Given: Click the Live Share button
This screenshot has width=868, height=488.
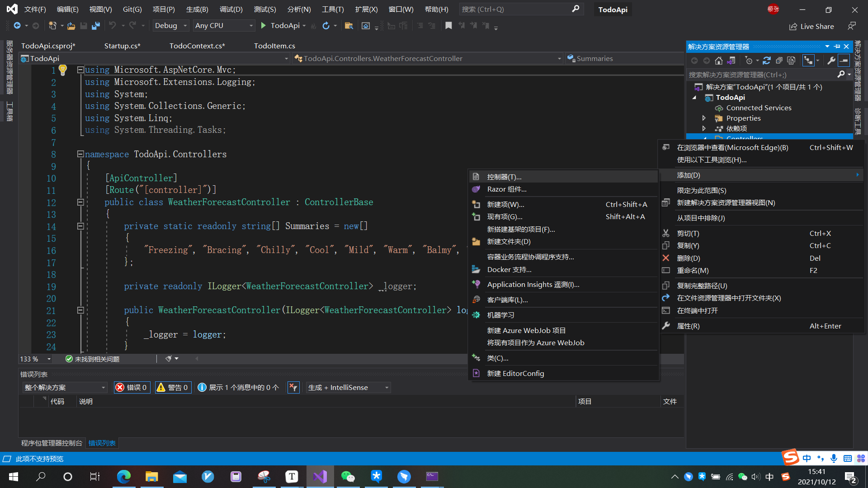Looking at the screenshot, I should pos(812,26).
